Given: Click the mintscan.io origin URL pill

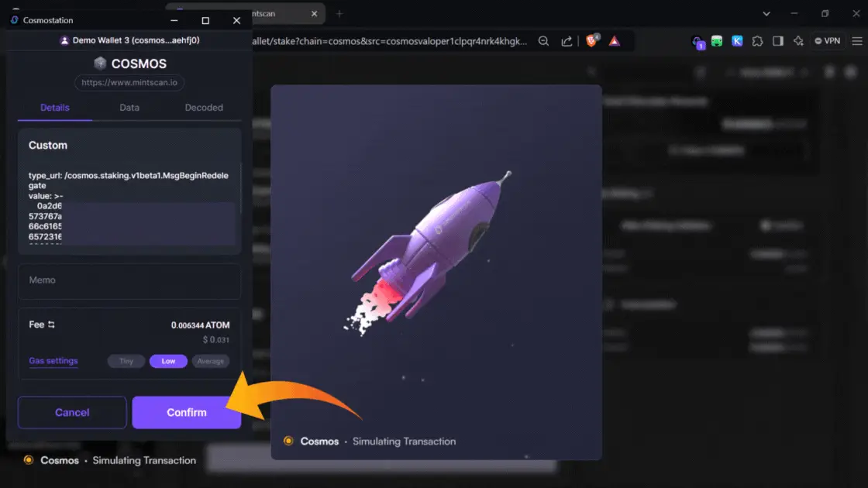Looking at the screenshot, I should (129, 82).
